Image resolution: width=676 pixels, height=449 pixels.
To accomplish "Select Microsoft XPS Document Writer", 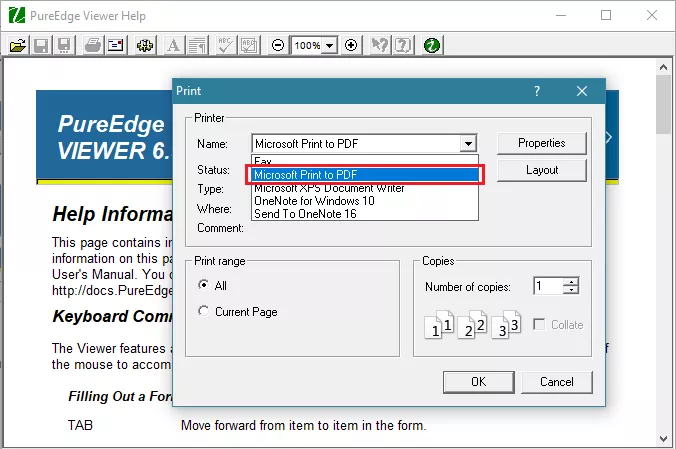I will coord(365,188).
